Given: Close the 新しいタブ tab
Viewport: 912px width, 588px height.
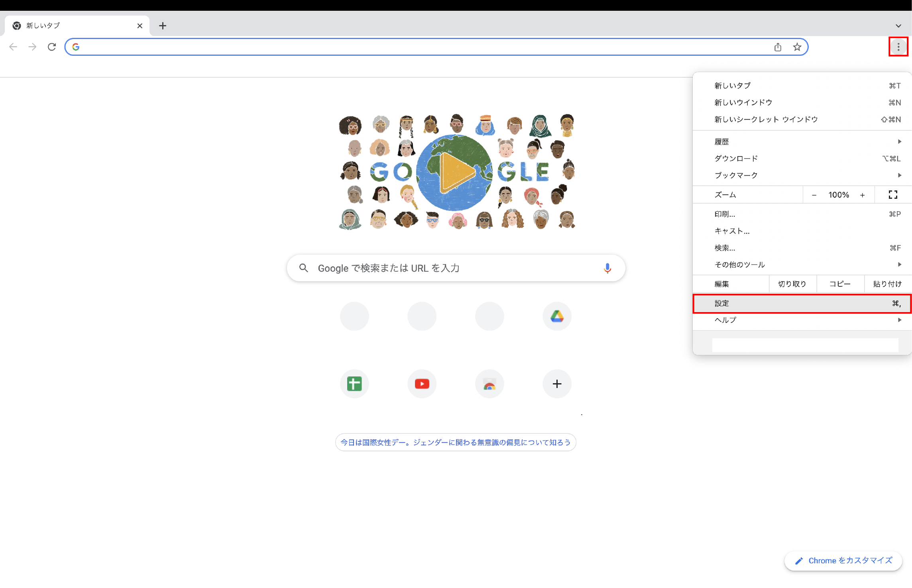Looking at the screenshot, I should pos(140,26).
